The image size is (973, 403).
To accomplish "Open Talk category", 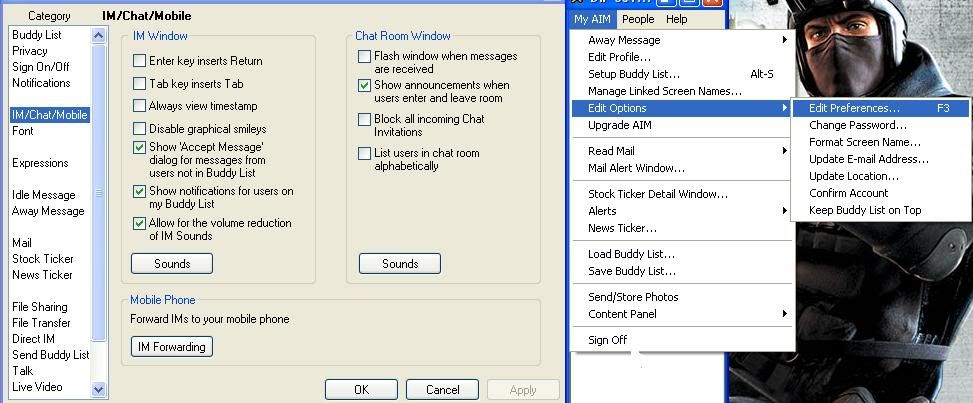I will coord(22,371).
